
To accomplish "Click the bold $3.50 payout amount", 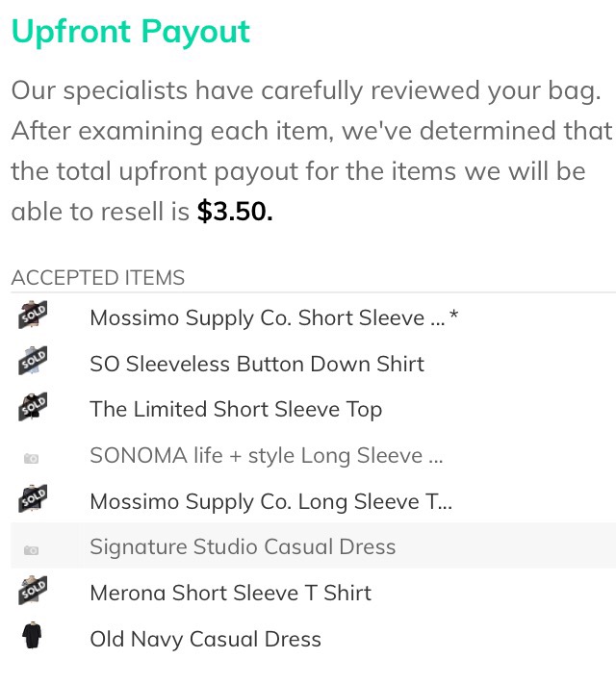I will [x=235, y=212].
